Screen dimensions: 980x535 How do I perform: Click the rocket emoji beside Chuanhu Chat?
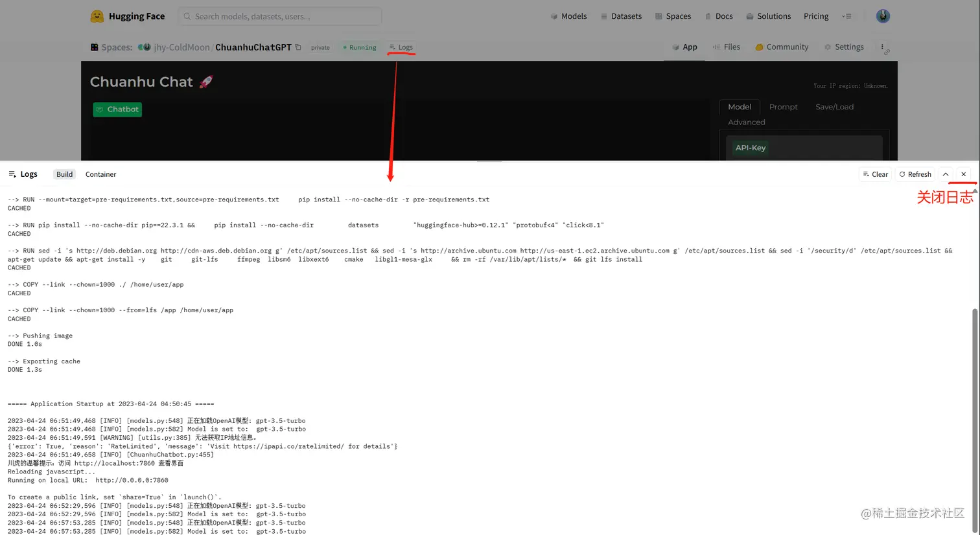tap(206, 82)
